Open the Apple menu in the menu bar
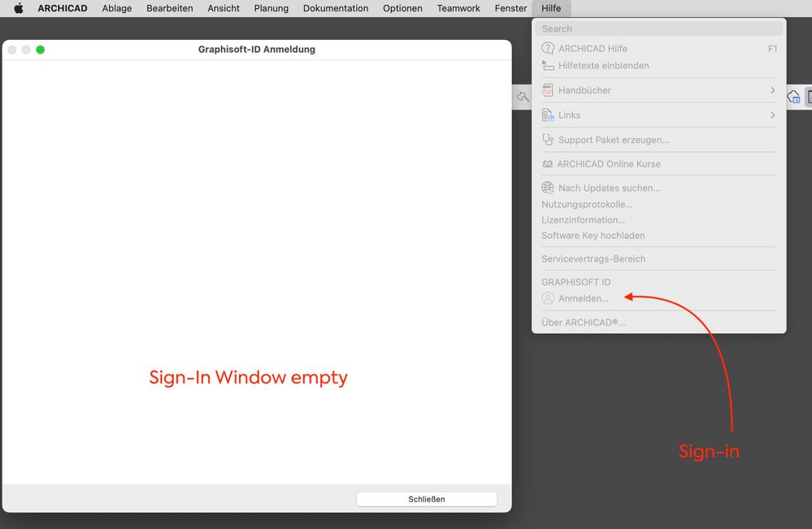Screen dimensions: 812x529 point(18,8)
